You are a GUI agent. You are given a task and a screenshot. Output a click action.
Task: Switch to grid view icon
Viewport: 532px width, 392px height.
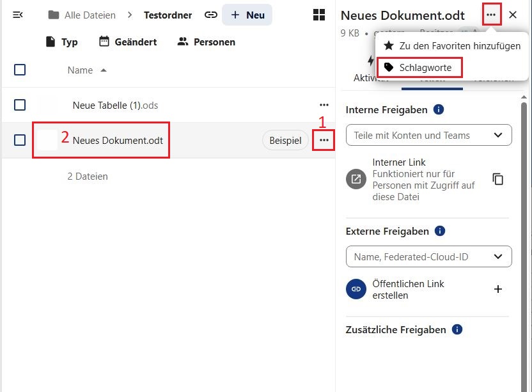(x=318, y=15)
